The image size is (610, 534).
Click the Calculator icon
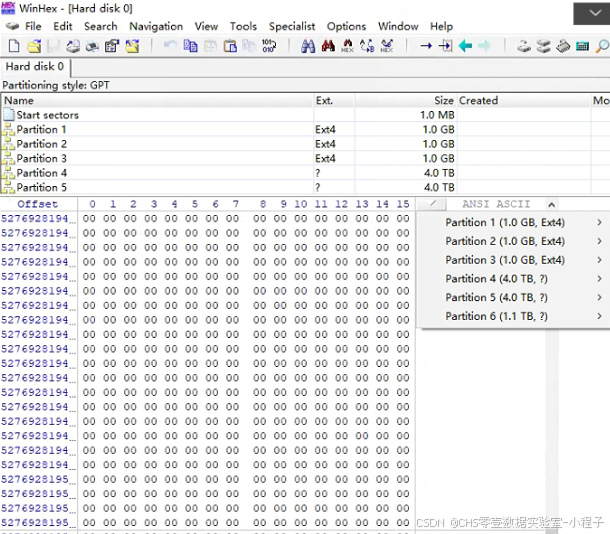tap(582, 46)
